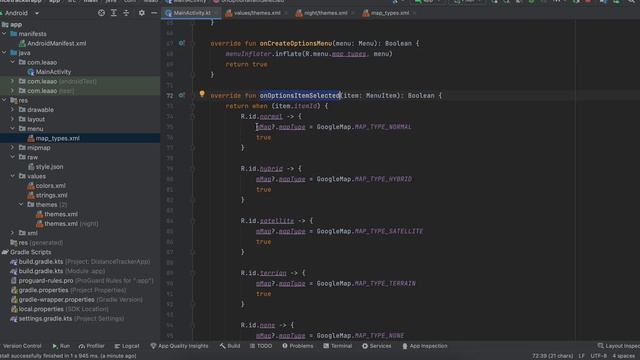Click the cursor position 72:39 indicator
This screenshot has height=360, width=640.
point(552,356)
